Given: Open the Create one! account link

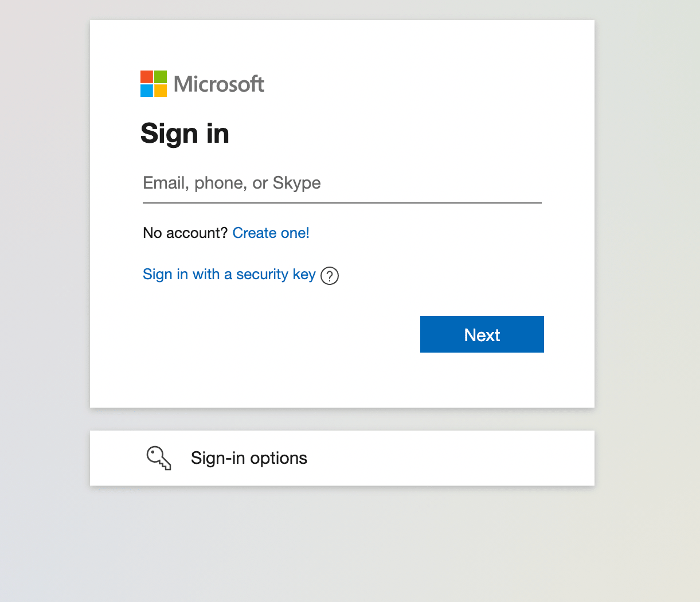Looking at the screenshot, I should coord(271,233).
